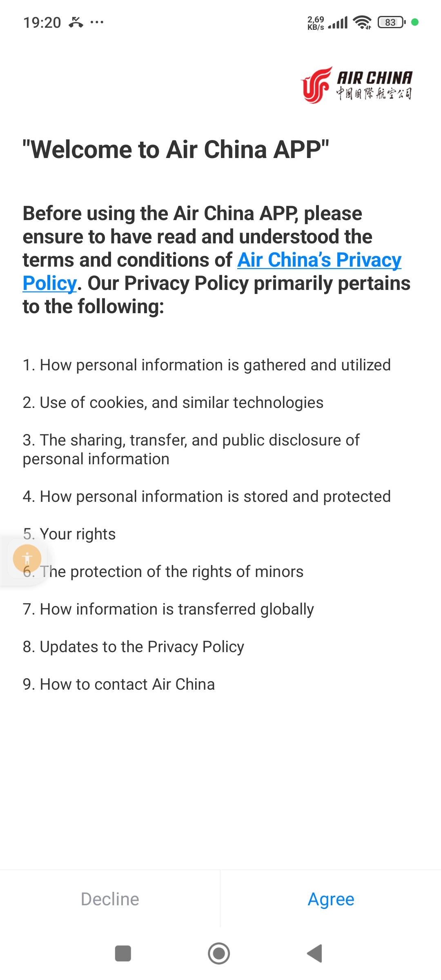Select item 5 Your rights
The height and width of the screenshot is (980, 441).
[69, 534]
